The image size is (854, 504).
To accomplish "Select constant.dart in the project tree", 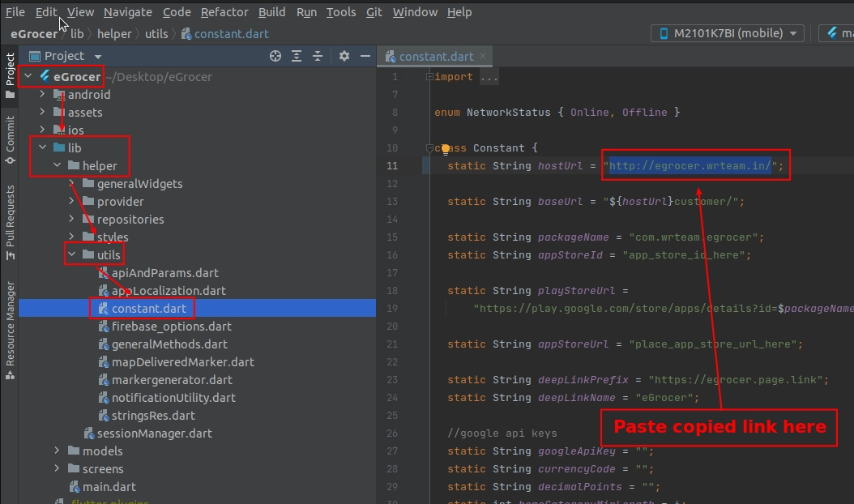I will coord(149,309).
